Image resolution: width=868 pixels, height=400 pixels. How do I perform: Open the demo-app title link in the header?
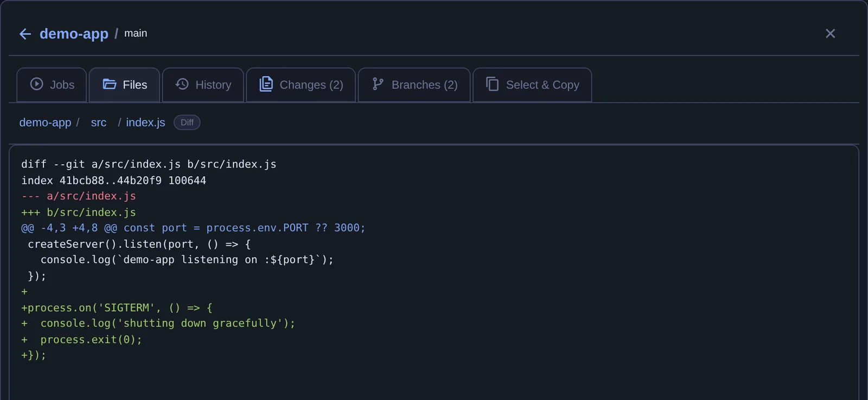74,34
